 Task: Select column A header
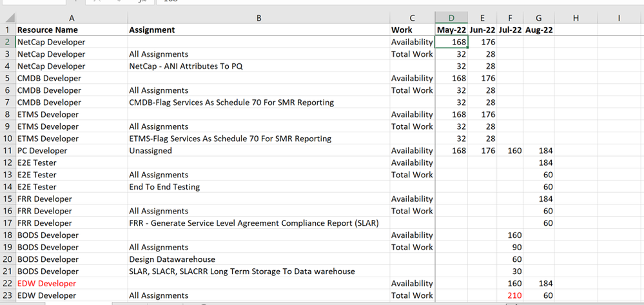coord(72,17)
